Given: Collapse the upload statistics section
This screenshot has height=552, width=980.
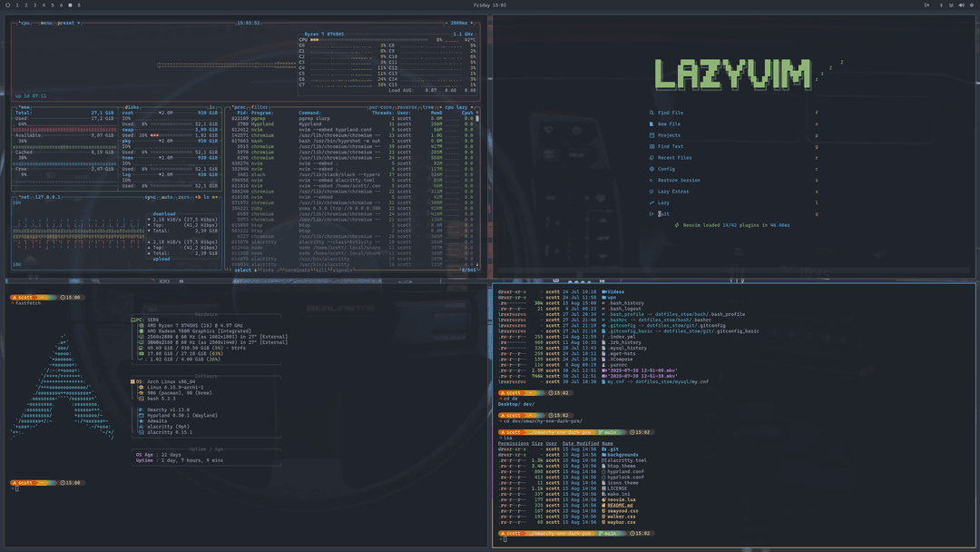Looking at the screenshot, I should (x=162, y=259).
